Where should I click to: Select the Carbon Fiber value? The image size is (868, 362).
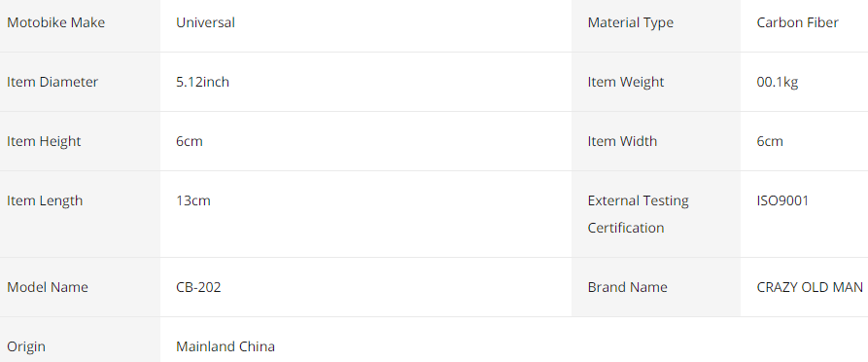click(x=798, y=22)
